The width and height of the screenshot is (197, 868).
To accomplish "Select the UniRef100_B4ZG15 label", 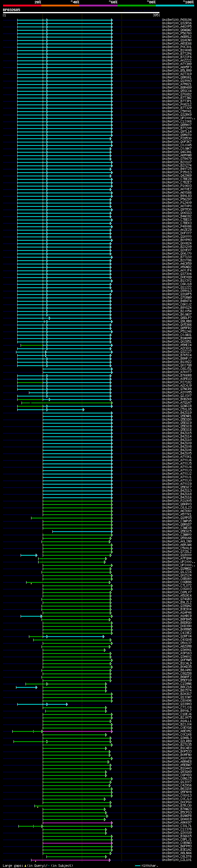I will (177, 433).
